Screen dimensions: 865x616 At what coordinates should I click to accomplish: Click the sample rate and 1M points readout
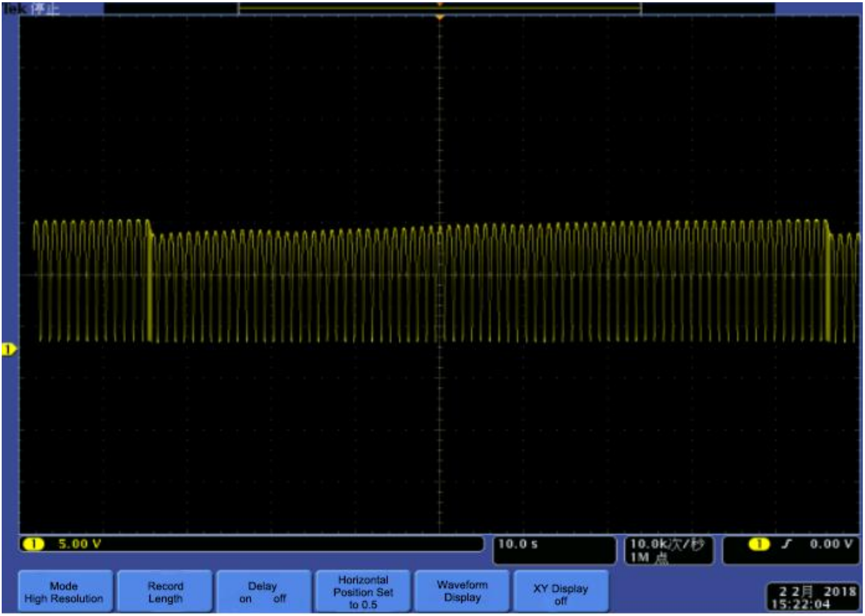(x=668, y=550)
